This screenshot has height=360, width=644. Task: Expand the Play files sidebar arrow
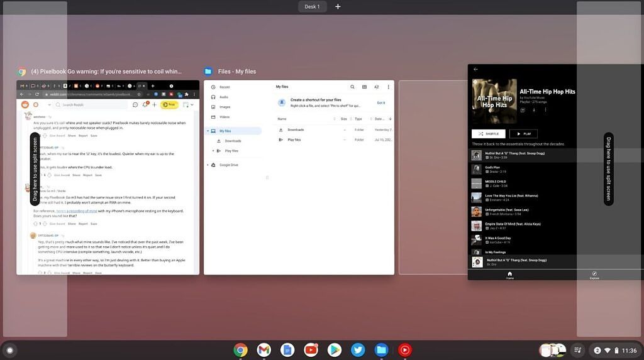click(x=213, y=151)
